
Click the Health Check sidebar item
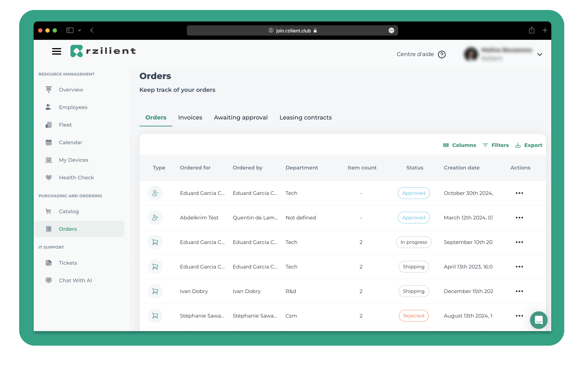click(76, 177)
